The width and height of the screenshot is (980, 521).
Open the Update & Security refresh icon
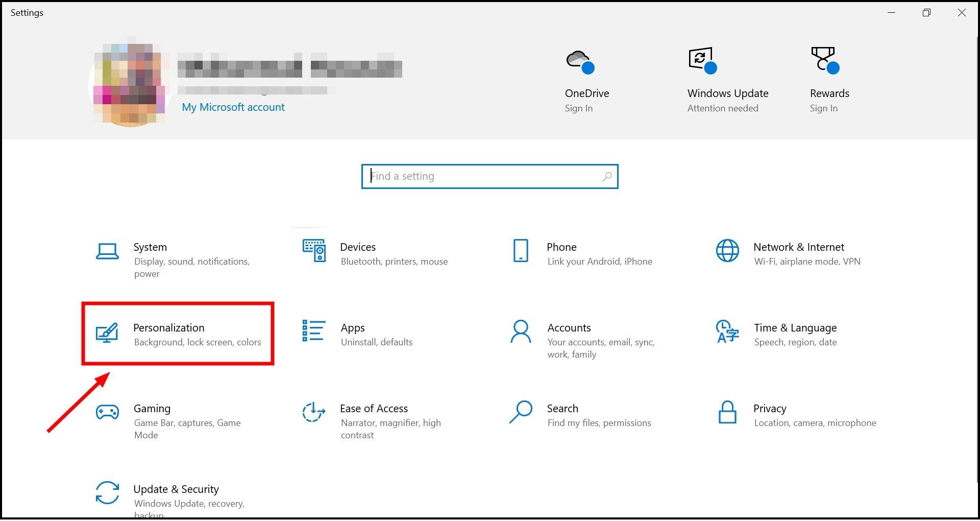click(107, 492)
